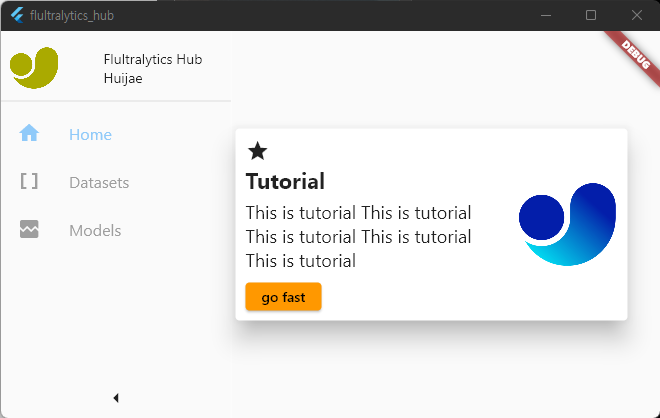The width and height of the screenshot is (660, 418).
Task: Click the Huijae username text
Action: [x=123, y=79]
